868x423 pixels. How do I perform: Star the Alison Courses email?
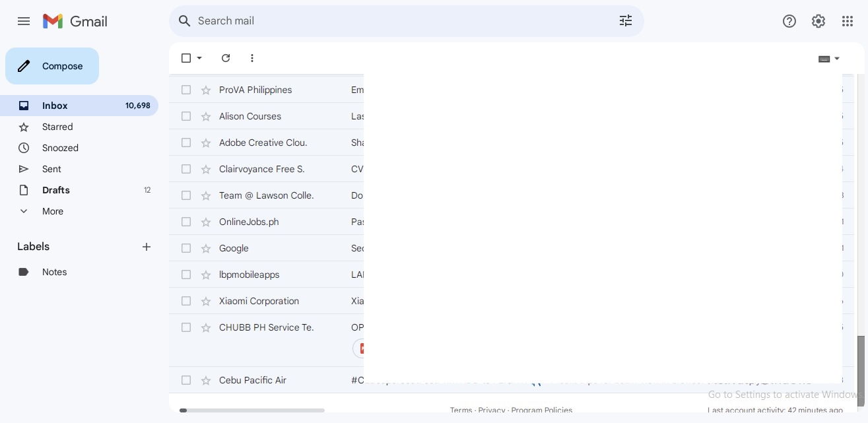(206, 116)
